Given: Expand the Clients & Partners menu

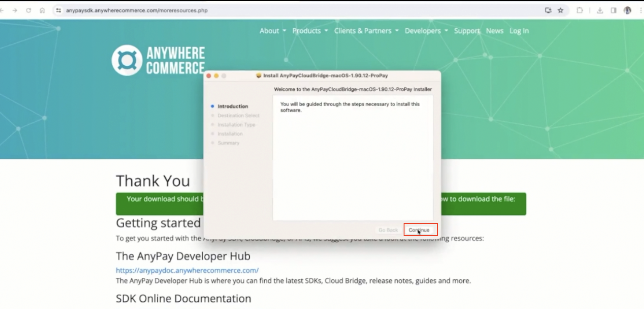Looking at the screenshot, I should tap(366, 31).
